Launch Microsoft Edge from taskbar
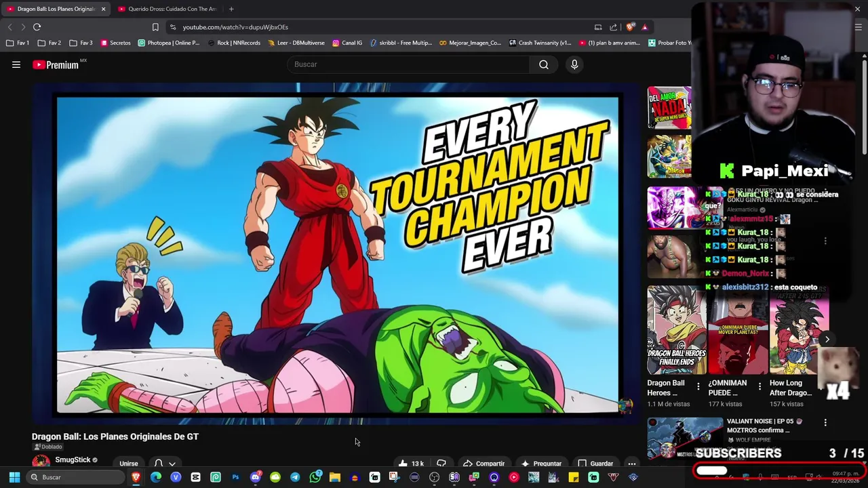 pos(156,477)
